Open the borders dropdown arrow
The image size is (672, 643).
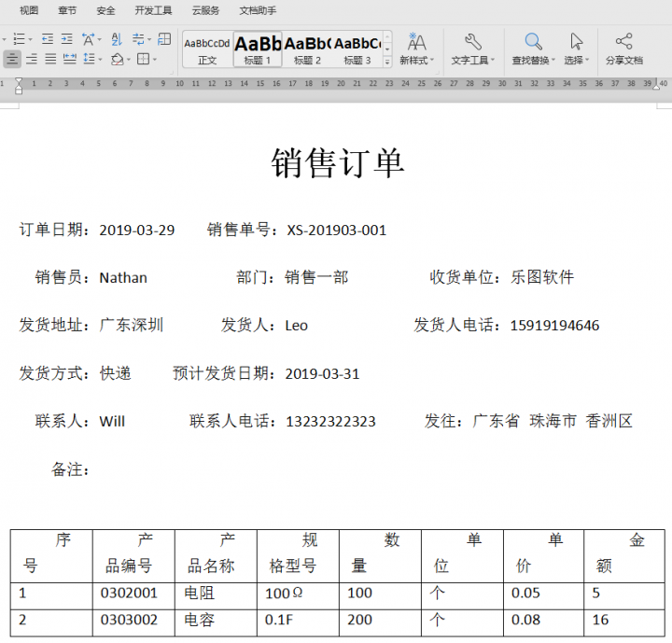click(x=155, y=59)
